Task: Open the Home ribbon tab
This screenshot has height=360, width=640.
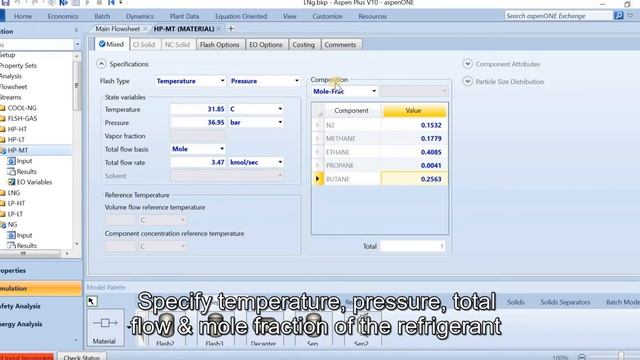Action: click(x=23, y=16)
